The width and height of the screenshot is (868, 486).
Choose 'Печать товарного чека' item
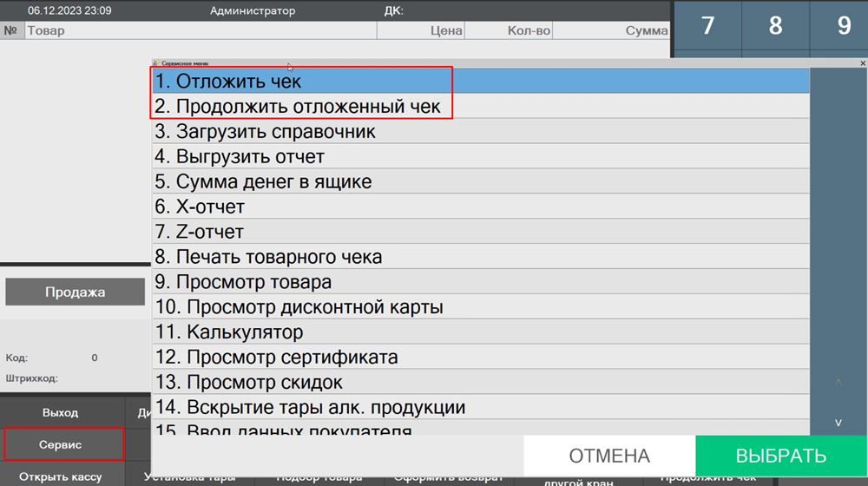click(480, 258)
